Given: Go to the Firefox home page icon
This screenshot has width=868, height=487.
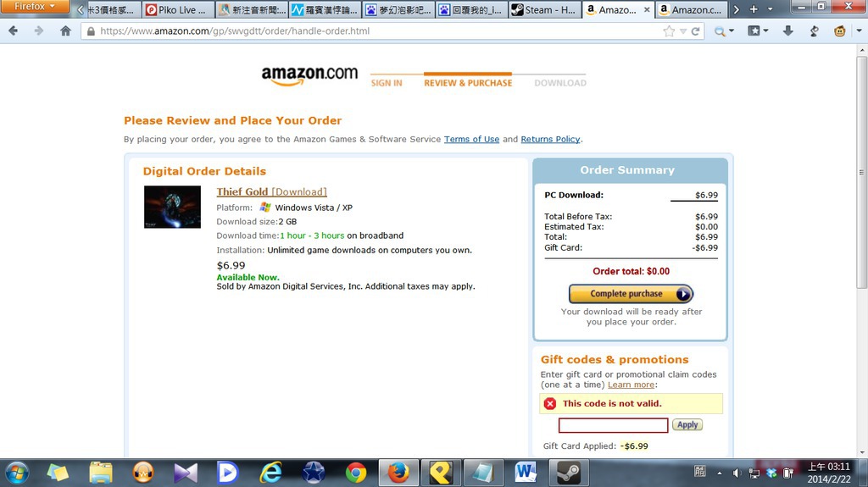Looking at the screenshot, I should 65,31.
